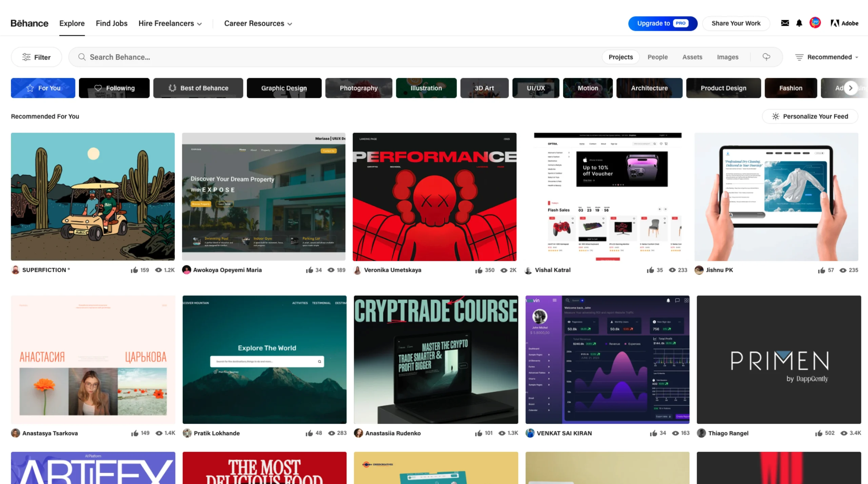Open the messages envelope icon
Screen dimensions: 868x484
pyautogui.click(x=785, y=23)
